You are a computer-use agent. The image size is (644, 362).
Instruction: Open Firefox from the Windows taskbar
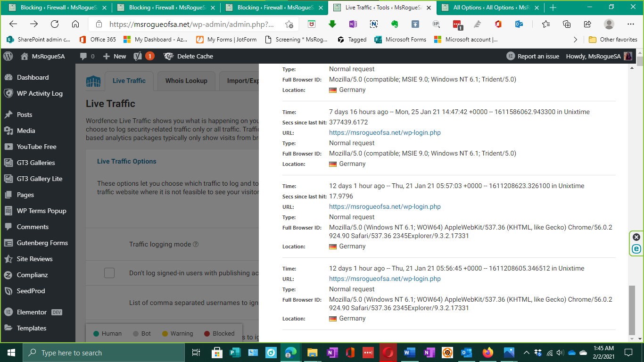coord(487,353)
